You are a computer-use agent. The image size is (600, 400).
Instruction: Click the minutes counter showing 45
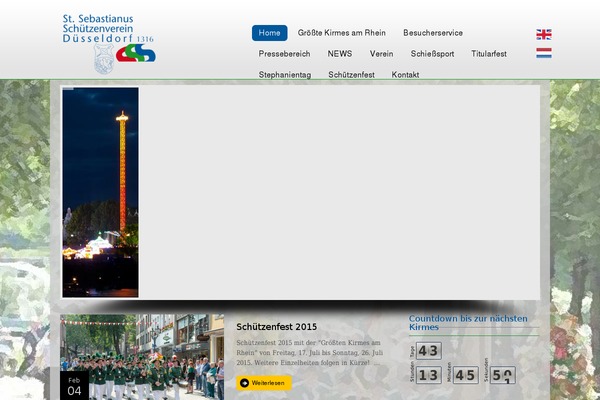(466, 375)
